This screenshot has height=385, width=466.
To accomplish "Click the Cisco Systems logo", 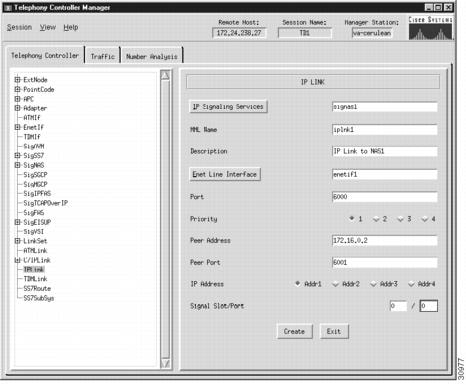I will pyautogui.click(x=430, y=28).
